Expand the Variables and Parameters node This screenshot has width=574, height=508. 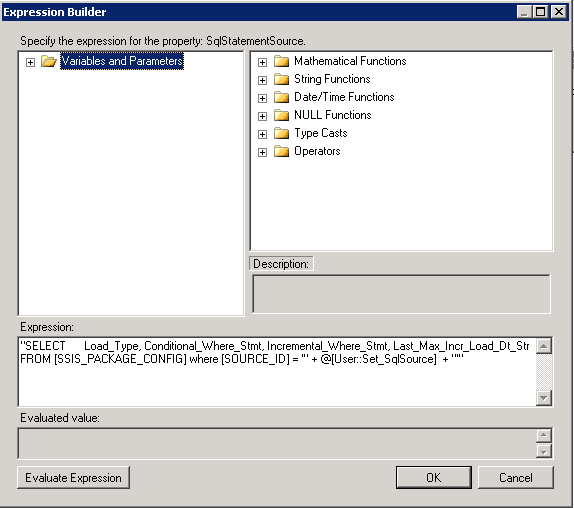[30, 62]
